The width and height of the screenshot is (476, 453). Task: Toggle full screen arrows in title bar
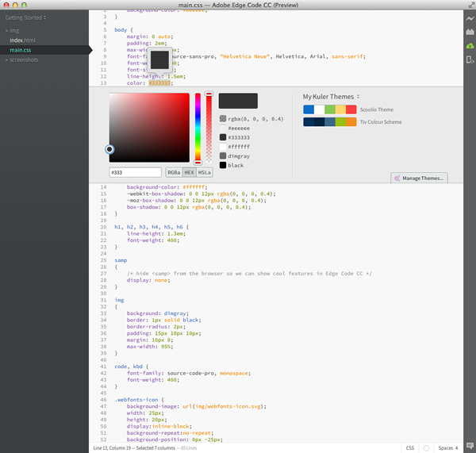[471, 5]
